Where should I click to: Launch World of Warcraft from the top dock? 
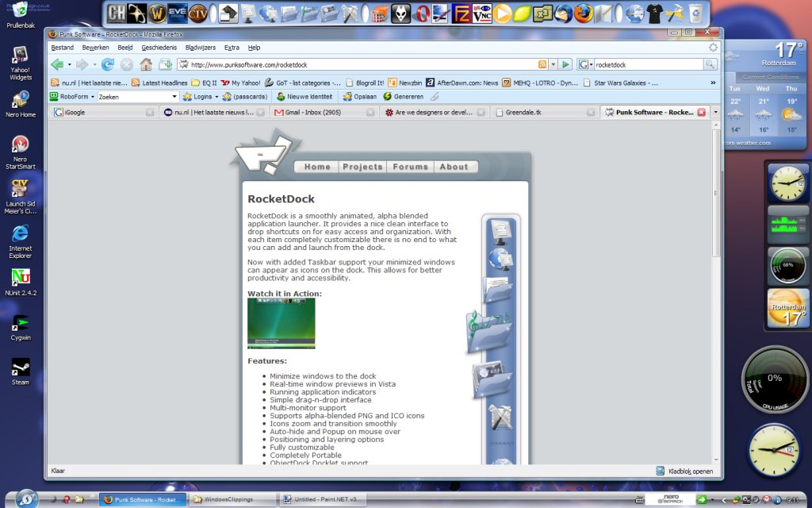tap(158, 13)
